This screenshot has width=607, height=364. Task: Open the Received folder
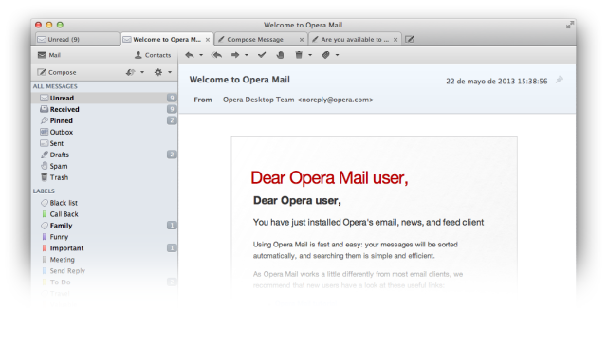[104, 109]
